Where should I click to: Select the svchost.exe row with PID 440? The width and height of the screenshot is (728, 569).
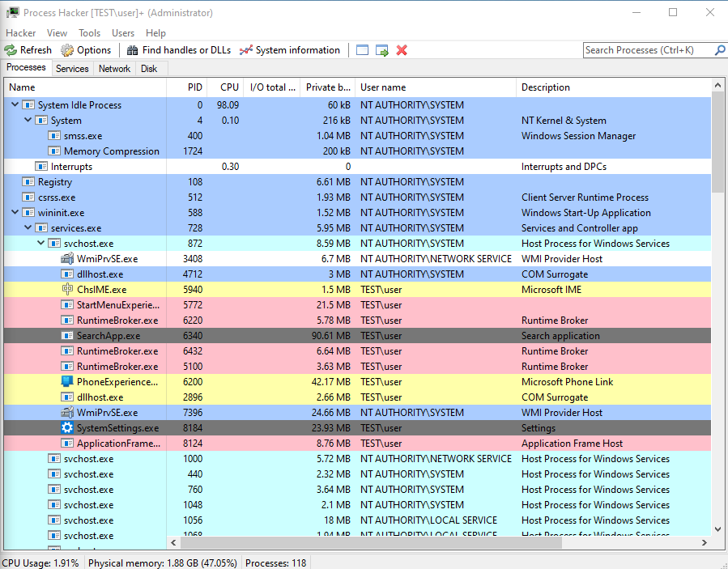357,473
